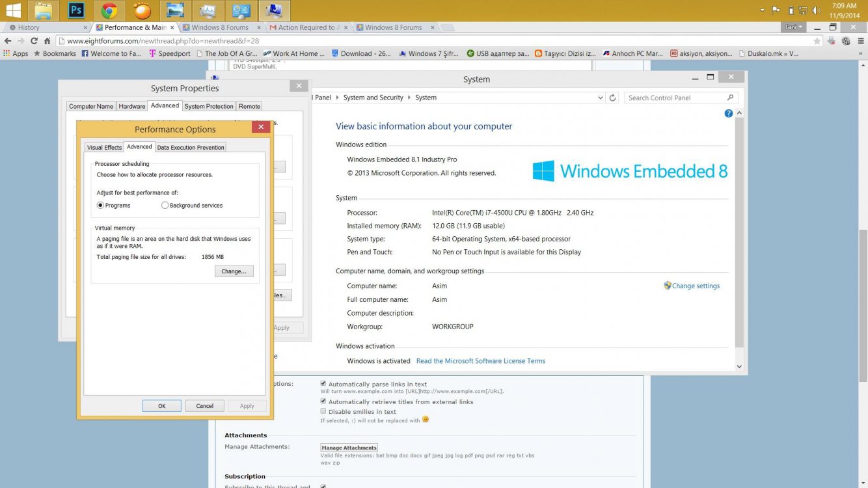The width and height of the screenshot is (868, 488).
Task: Launch Photoshop from the taskbar
Action: [76, 10]
